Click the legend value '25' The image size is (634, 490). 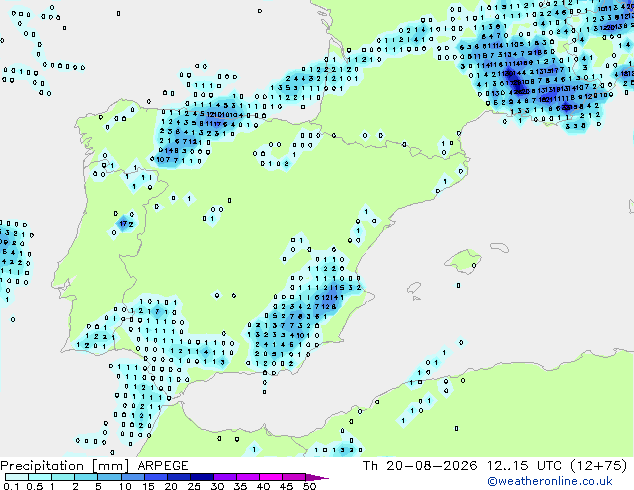tap(194, 486)
